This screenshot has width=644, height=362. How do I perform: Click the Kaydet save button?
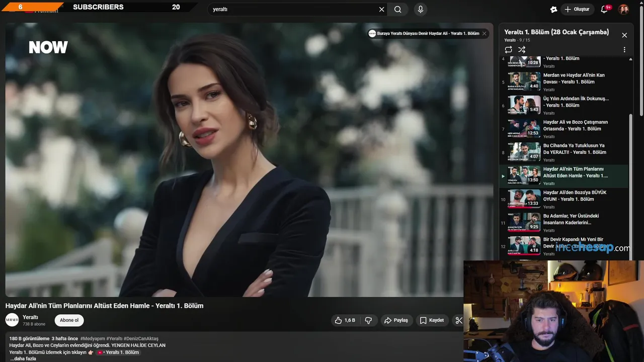pos(432,320)
